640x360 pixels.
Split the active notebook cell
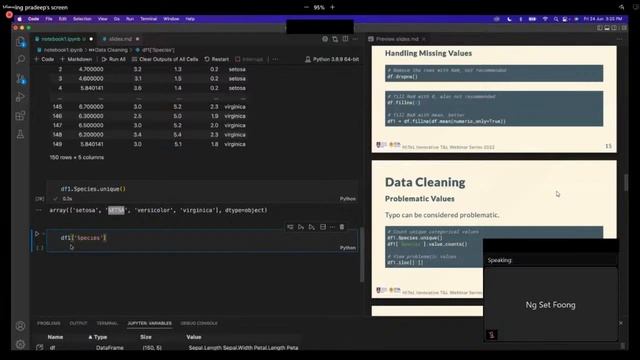click(x=323, y=227)
